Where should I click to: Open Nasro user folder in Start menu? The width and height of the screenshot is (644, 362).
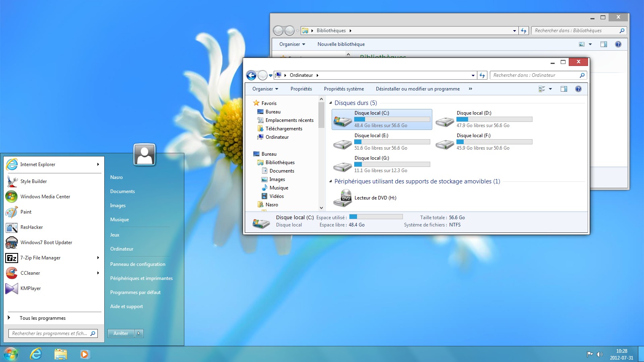click(116, 177)
